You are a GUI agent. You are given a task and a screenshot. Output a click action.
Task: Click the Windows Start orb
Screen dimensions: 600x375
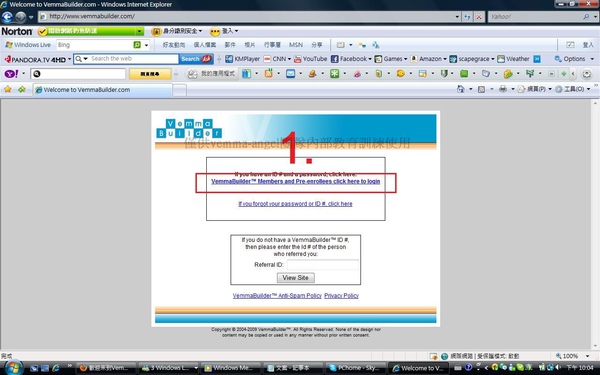tap(13, 367)
